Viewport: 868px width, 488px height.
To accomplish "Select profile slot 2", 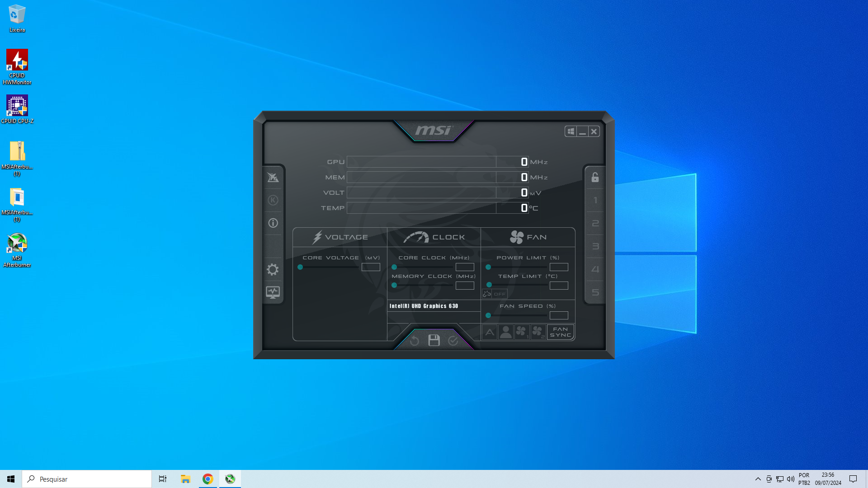I will point(595,223).
